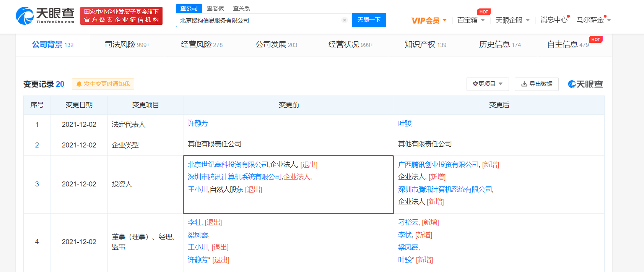Open 广西腾讯创业投资有限公司 company link

click(x=438, y=165)
